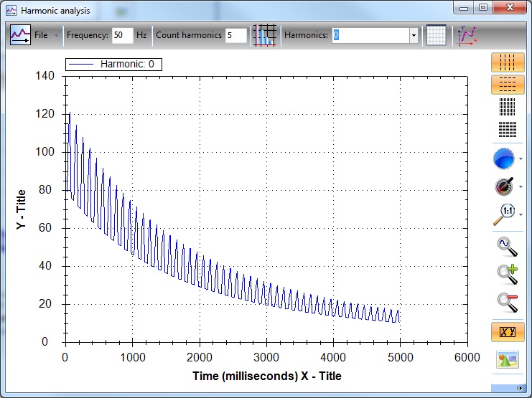The height and width of the screenshot is (398, 532).
Task: Toggle minor vertical grid lines
Action: (508, 107)
